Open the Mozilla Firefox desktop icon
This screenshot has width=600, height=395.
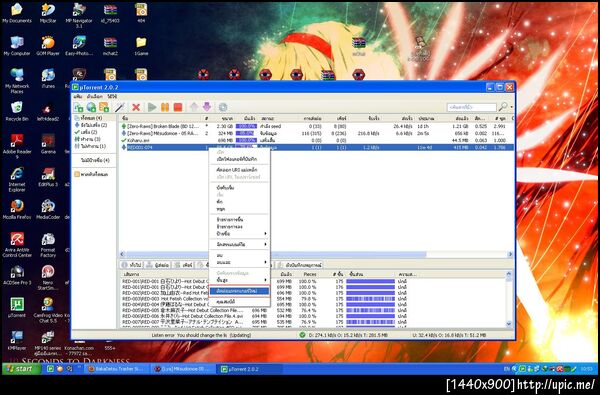17,209
